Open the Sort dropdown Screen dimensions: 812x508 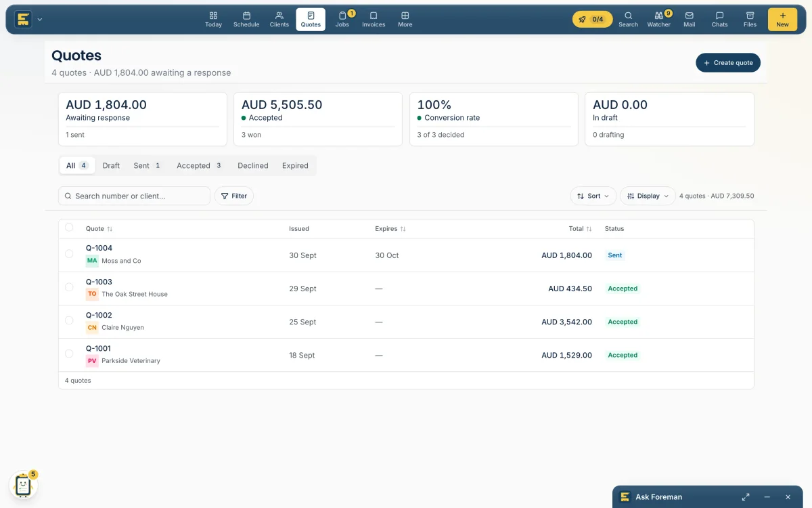(x=593, y=196)
